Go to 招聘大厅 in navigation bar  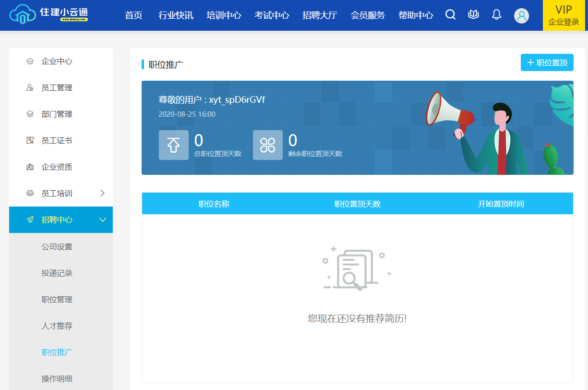[x=320, y=15]
